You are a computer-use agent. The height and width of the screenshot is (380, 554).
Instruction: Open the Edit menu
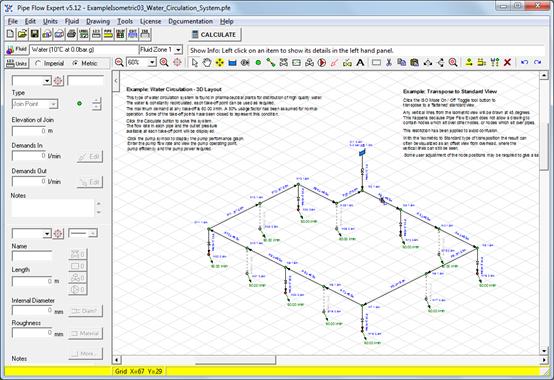coord(30,21)
